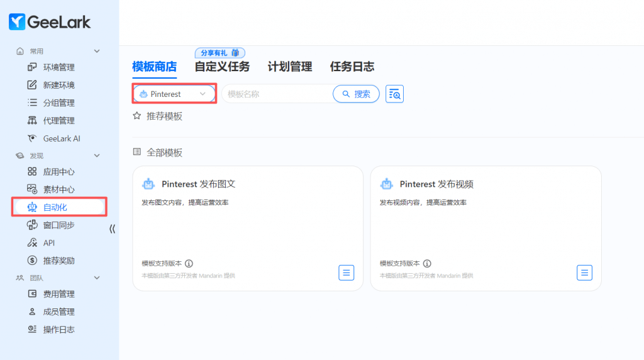Click the 分享有礼 gift badge

[x=219, y=53]
